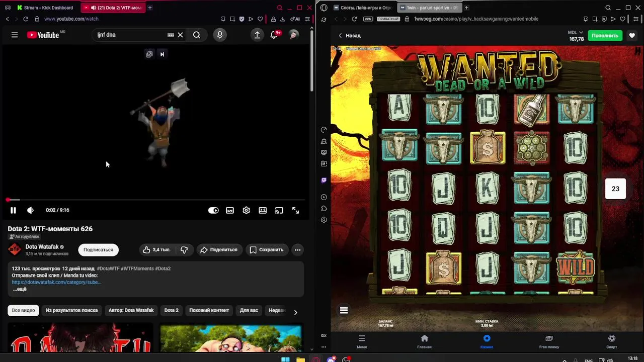This screenshot has height=362, width=644.
Task: Share the video with Поделиться button
Action: (219, 250)
